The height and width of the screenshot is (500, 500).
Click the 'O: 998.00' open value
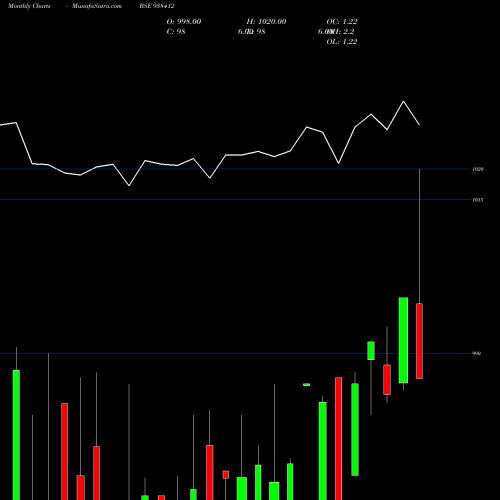[x=184, y=21]
